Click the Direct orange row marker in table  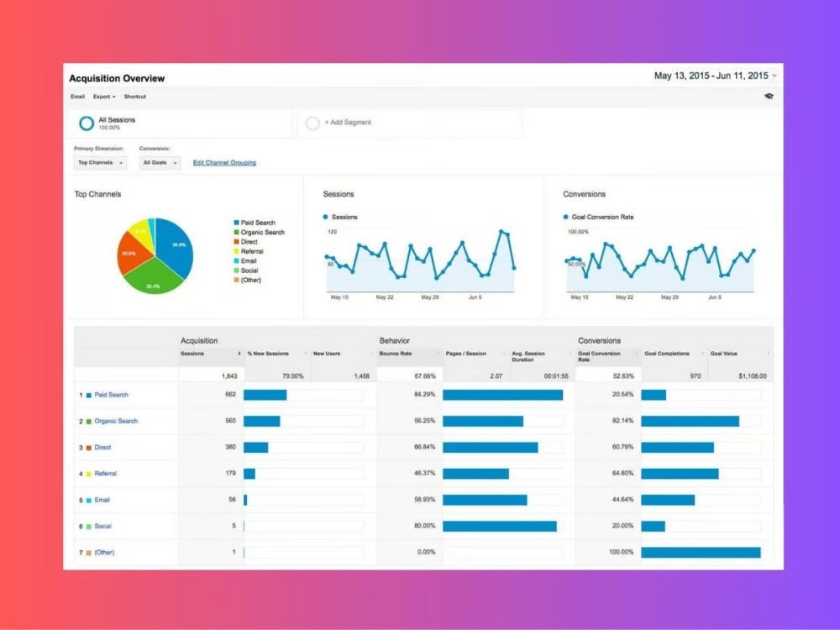(x=89, y=448)
